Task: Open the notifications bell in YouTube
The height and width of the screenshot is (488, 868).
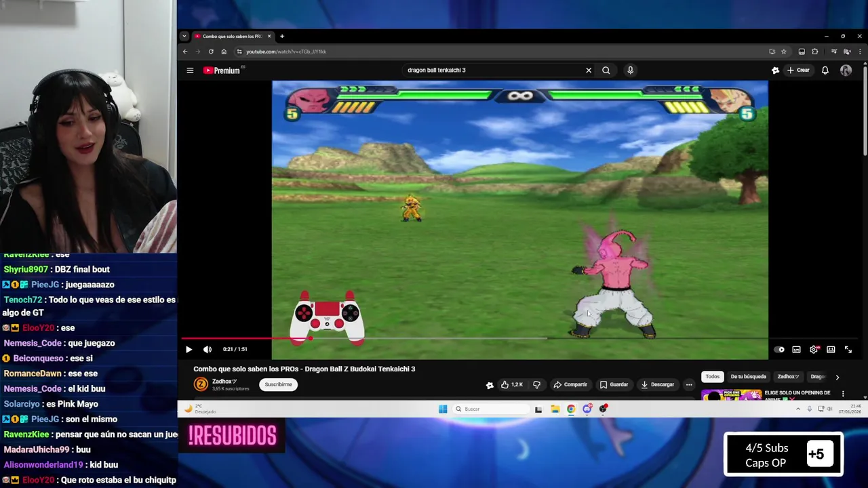Action: pos(825,70)
